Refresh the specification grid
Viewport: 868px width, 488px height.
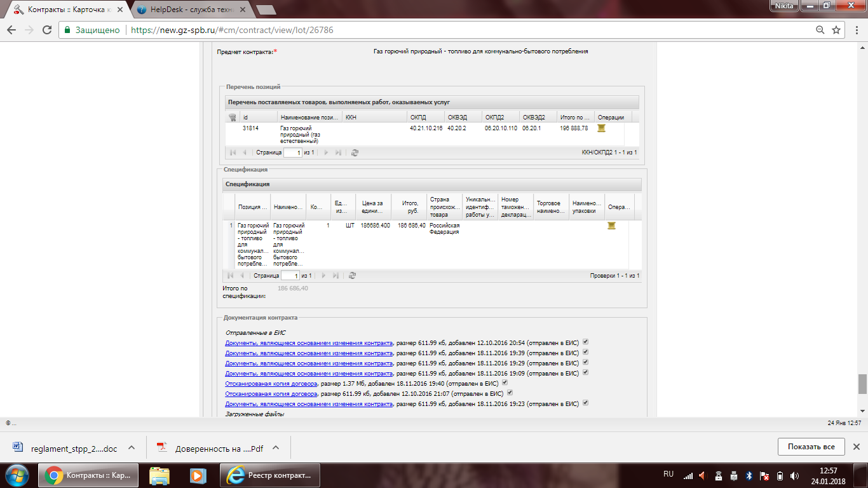[x=352, y=276]
